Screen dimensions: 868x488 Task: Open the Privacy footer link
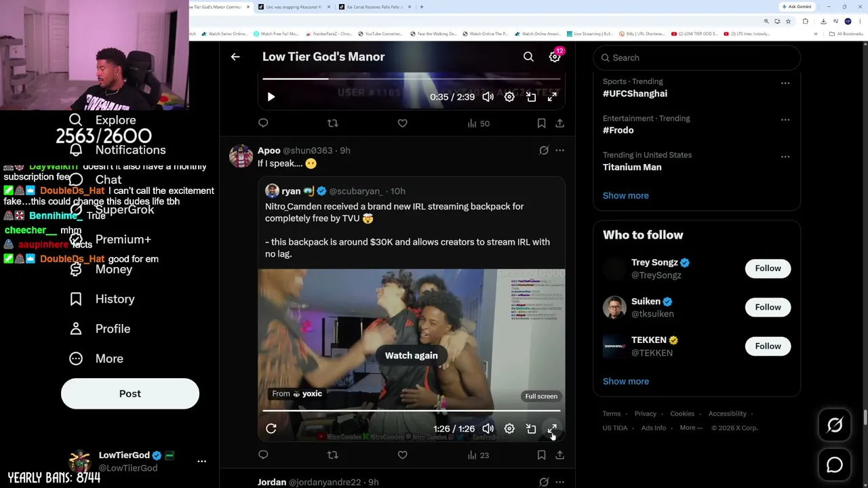[645, 413]
